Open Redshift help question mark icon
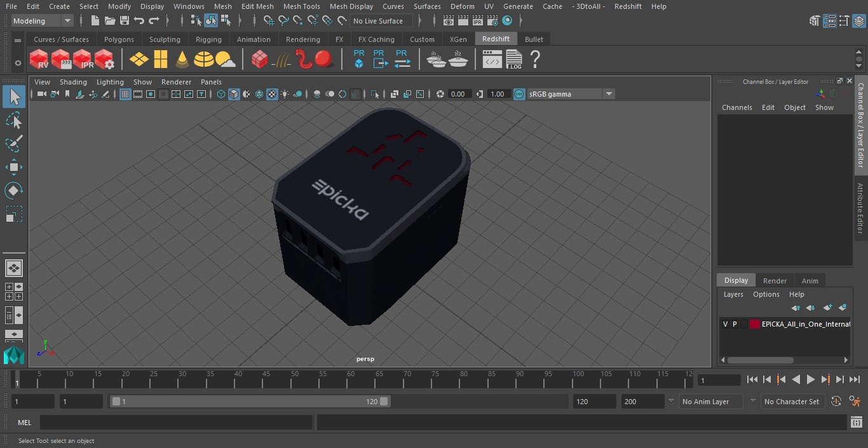The width and height of the screenshot is (868, 448). [535, 60]
